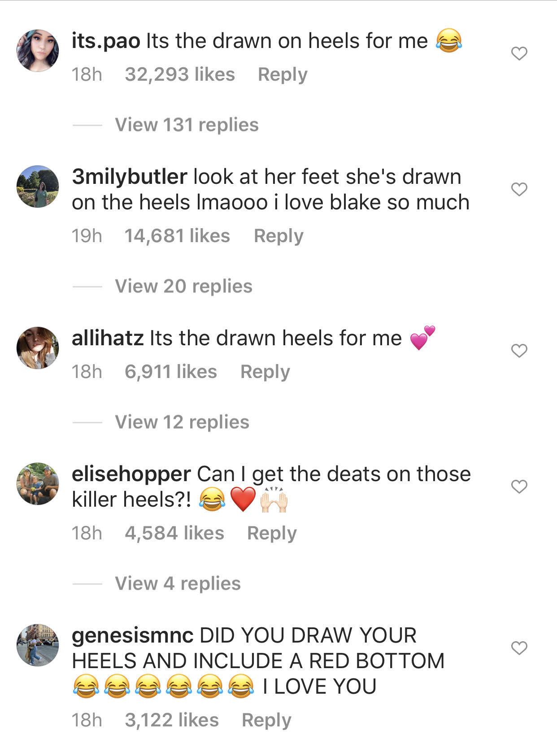Tap heart icon beside 3milybutler comment

[x=519, y=190]
